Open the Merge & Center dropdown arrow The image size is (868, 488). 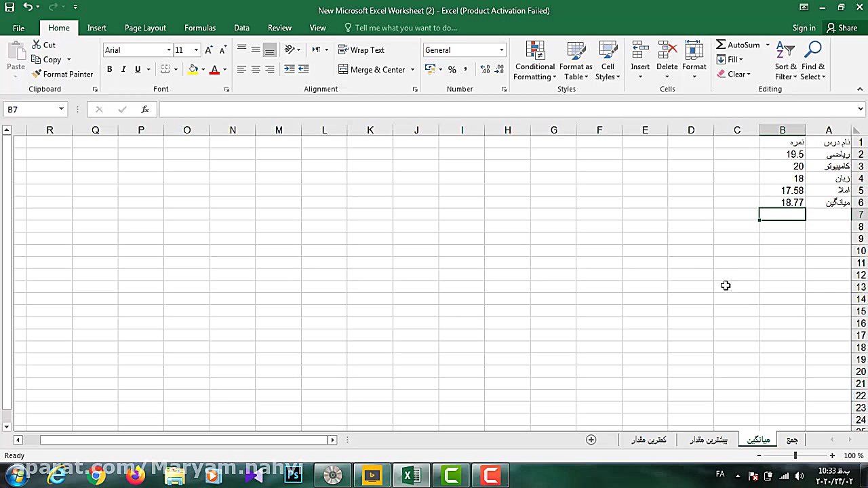point(412,70)
